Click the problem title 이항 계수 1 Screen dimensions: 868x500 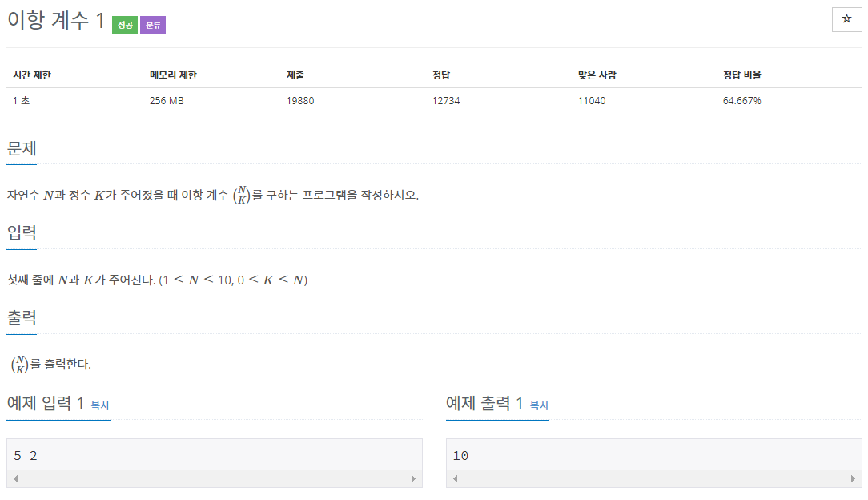click(x=56, y=21)
